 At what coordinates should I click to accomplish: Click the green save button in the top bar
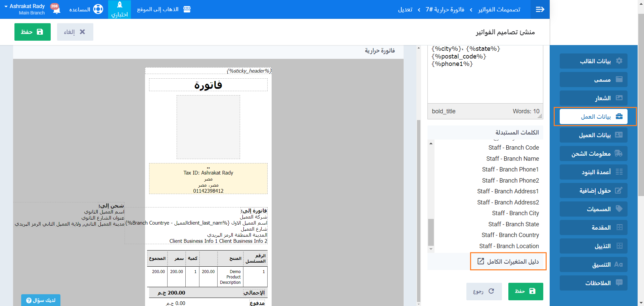click(33, 32)
